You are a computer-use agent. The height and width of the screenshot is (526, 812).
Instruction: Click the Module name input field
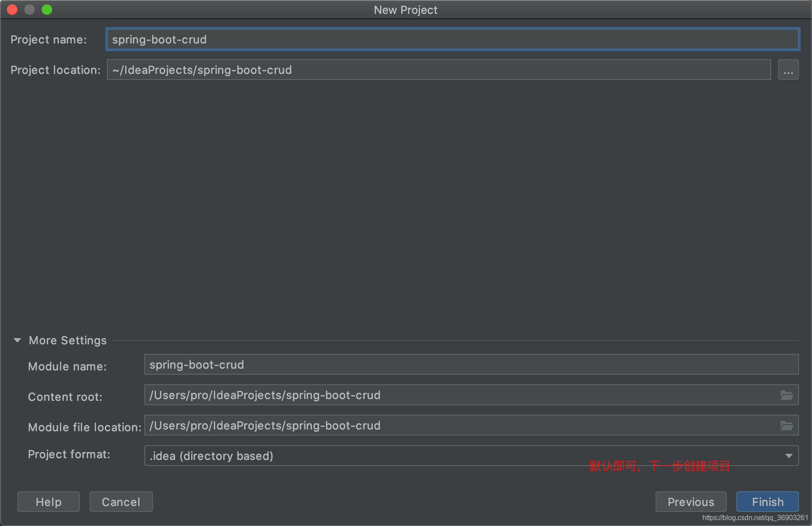click(x=471, y=365)
